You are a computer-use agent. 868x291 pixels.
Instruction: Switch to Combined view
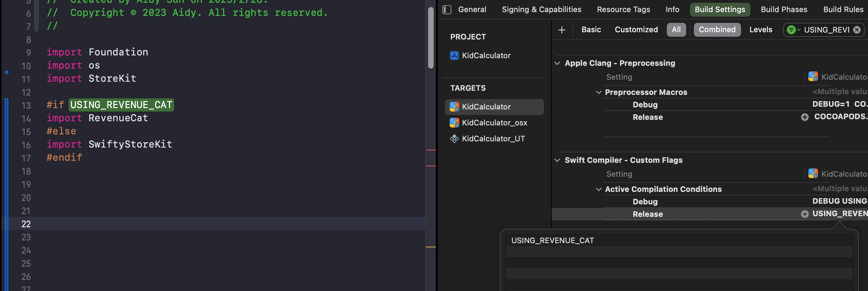[717, 30]
